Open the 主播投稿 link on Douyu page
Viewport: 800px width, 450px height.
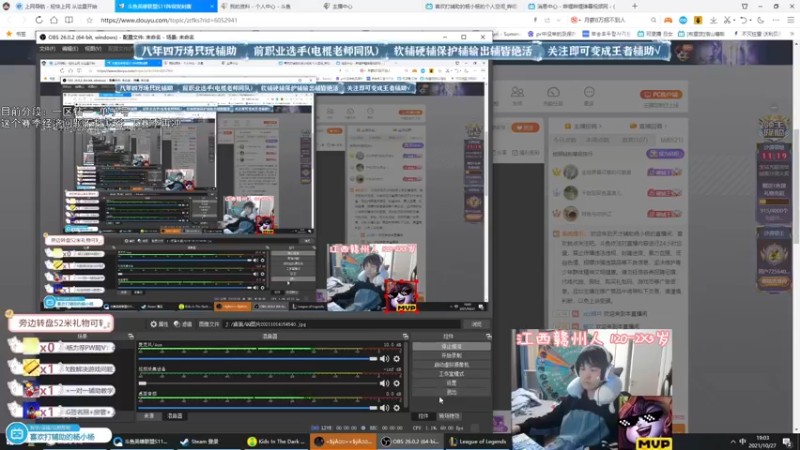point(583,126)
